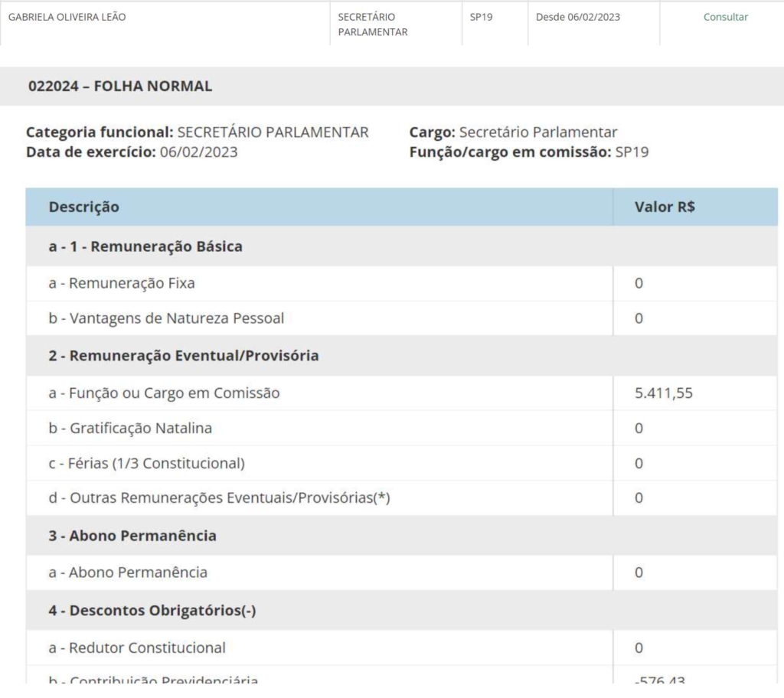The width and height of the screenshot is (784, 698).
Task: Select the name Gabriela Oliveira Leão
Action: coord(67,17)
